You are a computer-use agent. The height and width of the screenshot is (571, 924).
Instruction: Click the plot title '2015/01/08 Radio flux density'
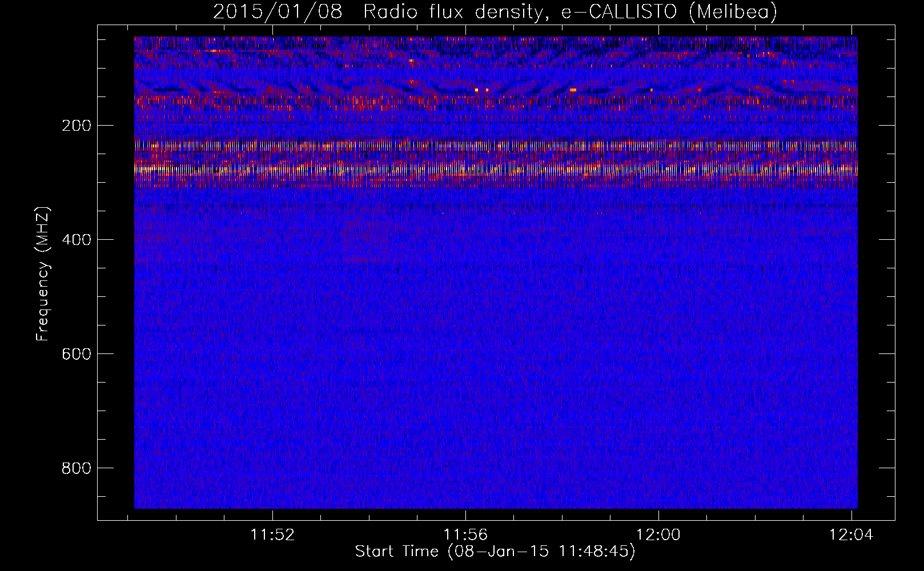pyautogui.click(x=495, y=11)
